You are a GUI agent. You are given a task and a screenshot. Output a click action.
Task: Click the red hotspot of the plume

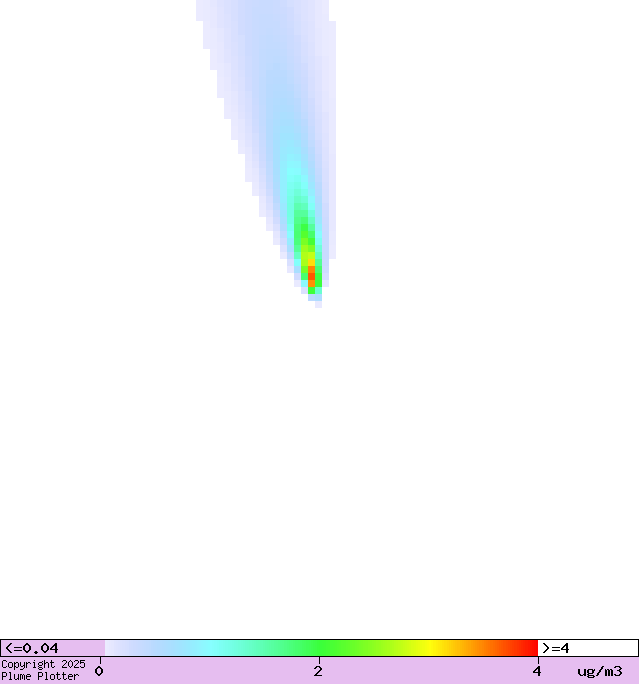pos(311,273)
